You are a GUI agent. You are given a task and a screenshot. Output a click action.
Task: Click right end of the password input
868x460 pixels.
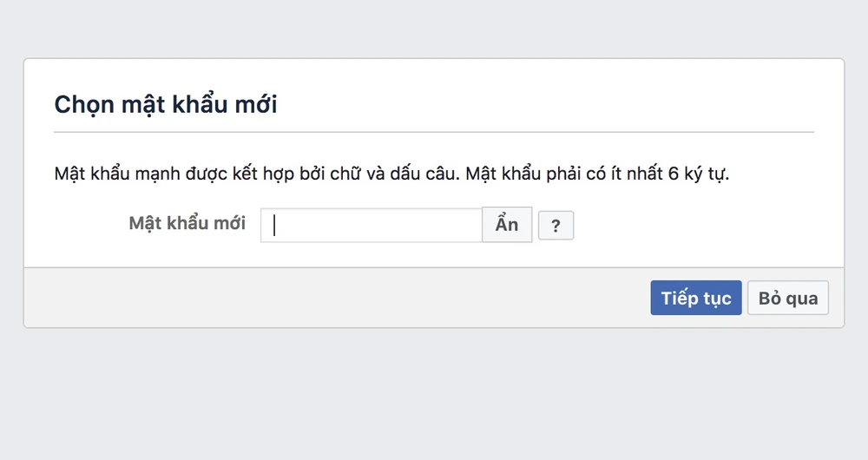tap(469, 225)
